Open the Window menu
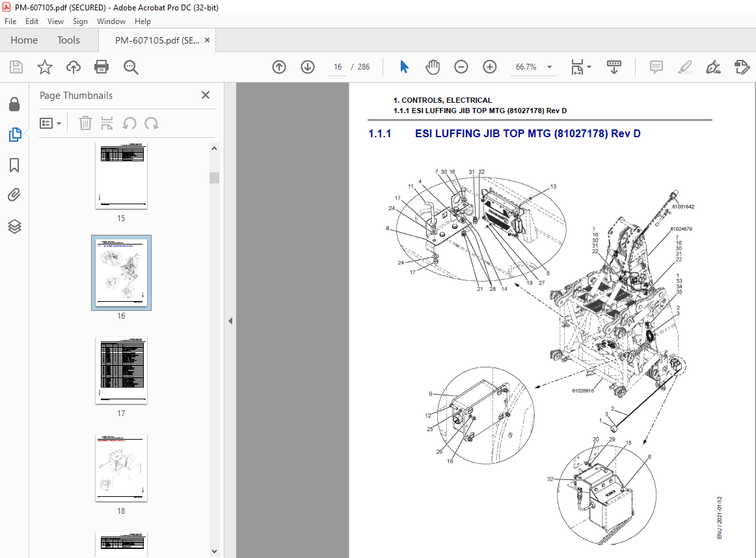The width and height of the screenshot is (756, 558). [111, 21]
